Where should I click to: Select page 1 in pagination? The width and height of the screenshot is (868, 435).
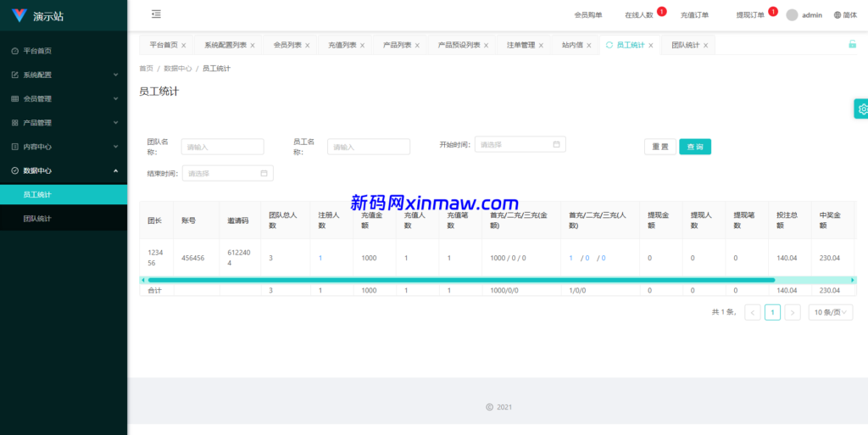(x=772, y=313)
